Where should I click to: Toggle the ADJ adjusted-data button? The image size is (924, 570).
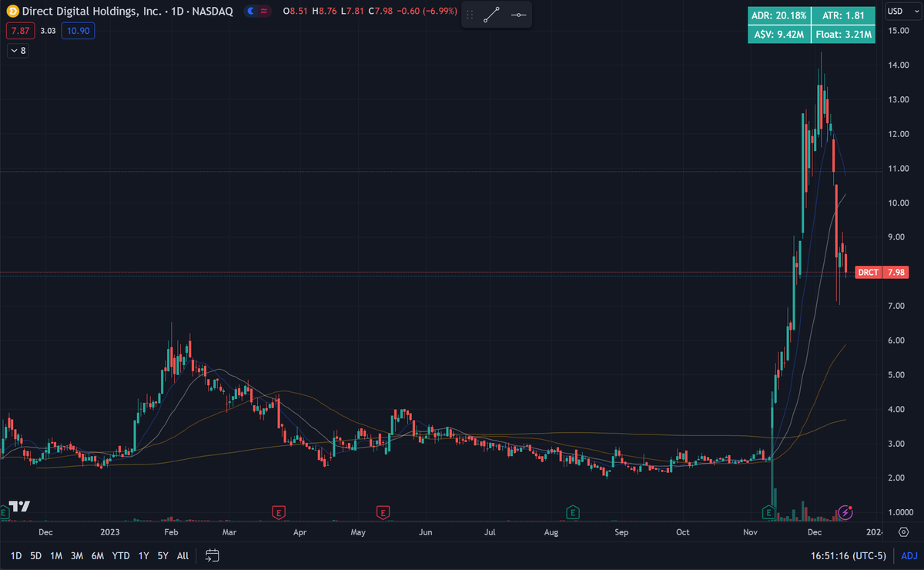[x=909, y=555]
